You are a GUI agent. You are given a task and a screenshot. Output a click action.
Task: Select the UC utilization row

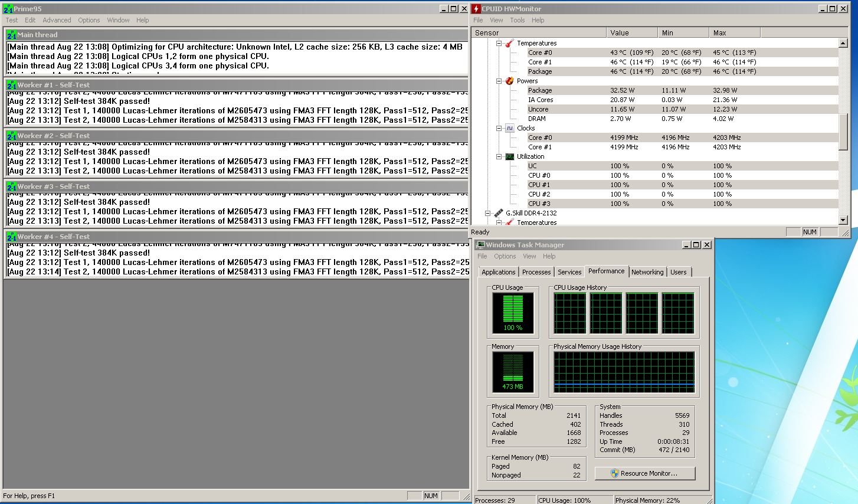pyautogui.click(x=682, y=166)
